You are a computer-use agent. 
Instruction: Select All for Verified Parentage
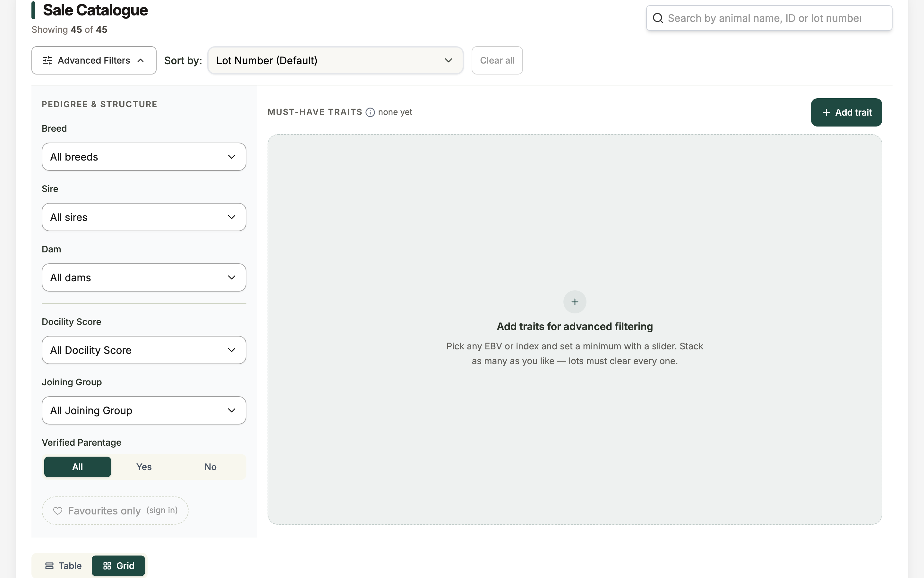coord(78,467)
